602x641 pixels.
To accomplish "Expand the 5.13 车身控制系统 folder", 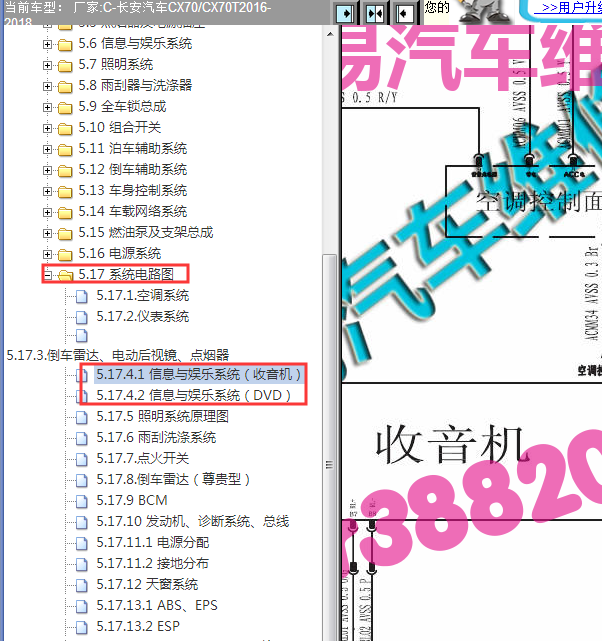I will pyautogui.click(x=47, y=191).
